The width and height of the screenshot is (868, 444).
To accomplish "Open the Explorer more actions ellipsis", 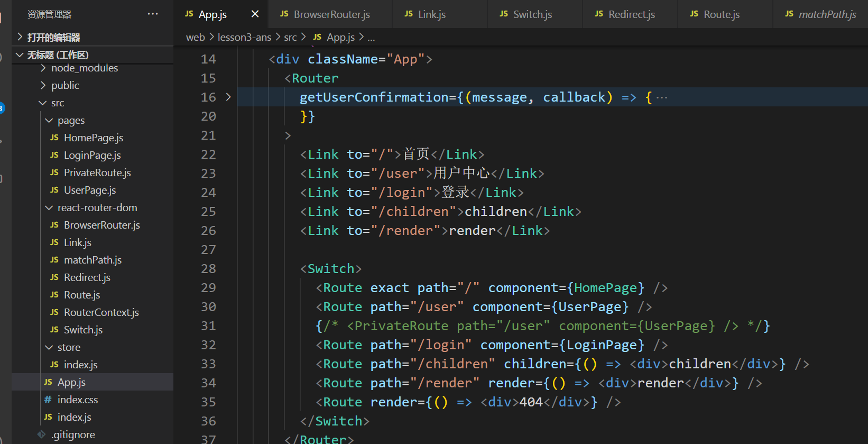I will click(152, 14).
